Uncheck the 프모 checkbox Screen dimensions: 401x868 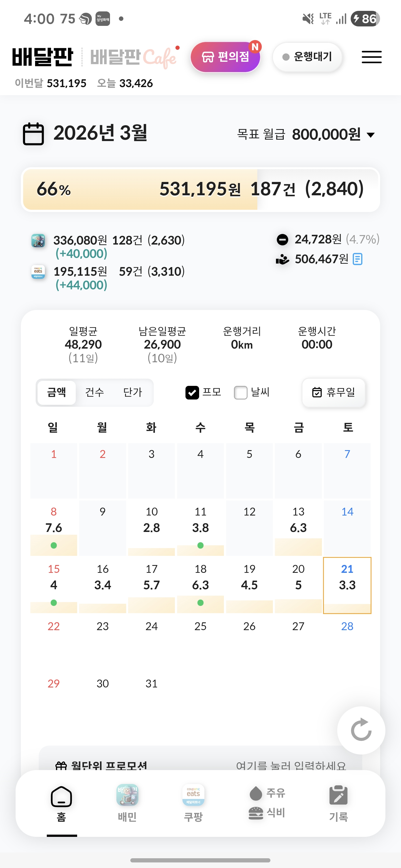coord(192,393)
